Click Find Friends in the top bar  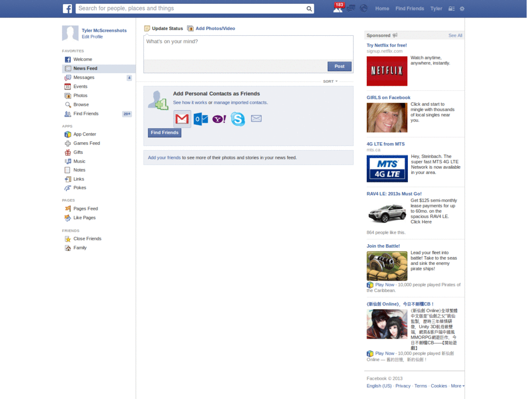coord(409,9)
